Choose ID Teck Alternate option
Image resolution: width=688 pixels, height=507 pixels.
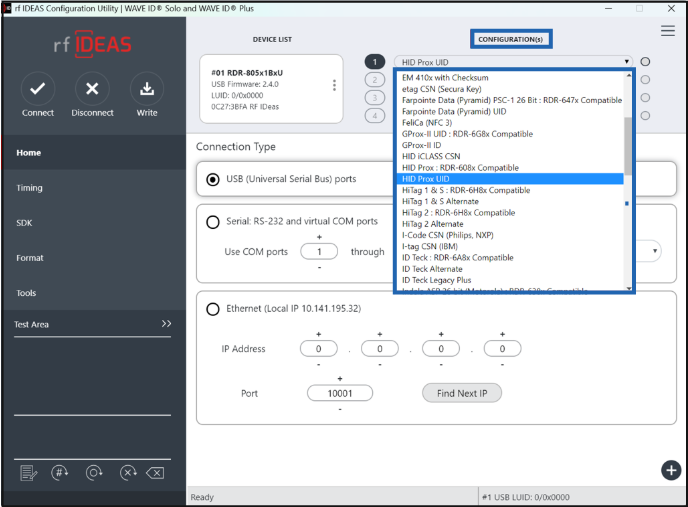pyautogui.click(x=432, y=269)
